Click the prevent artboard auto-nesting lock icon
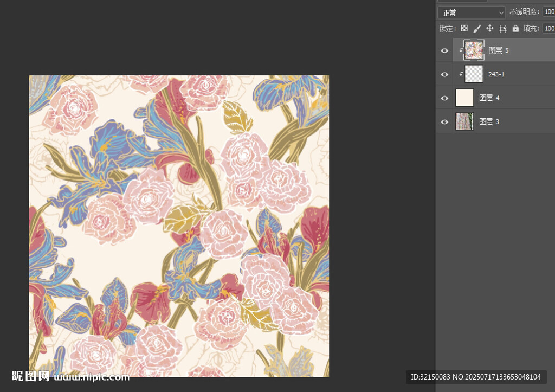Viewport: 555px width, 392px height. [x=502, y=29]
